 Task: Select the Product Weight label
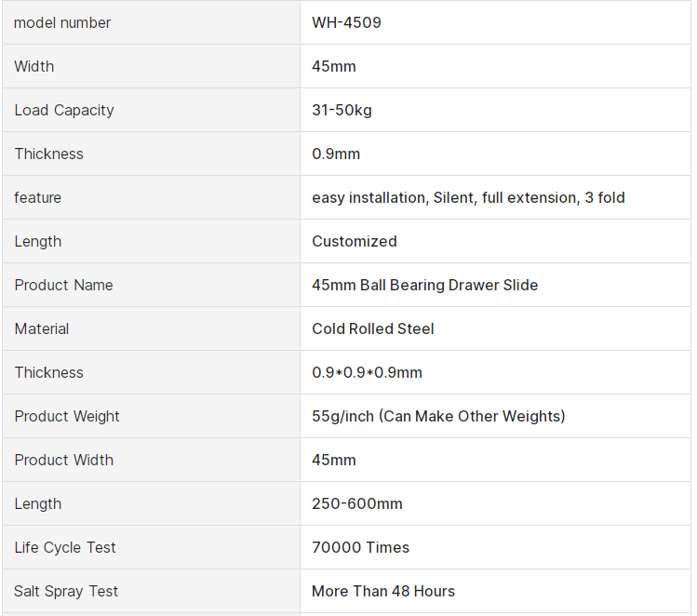(x=67, y=416)
